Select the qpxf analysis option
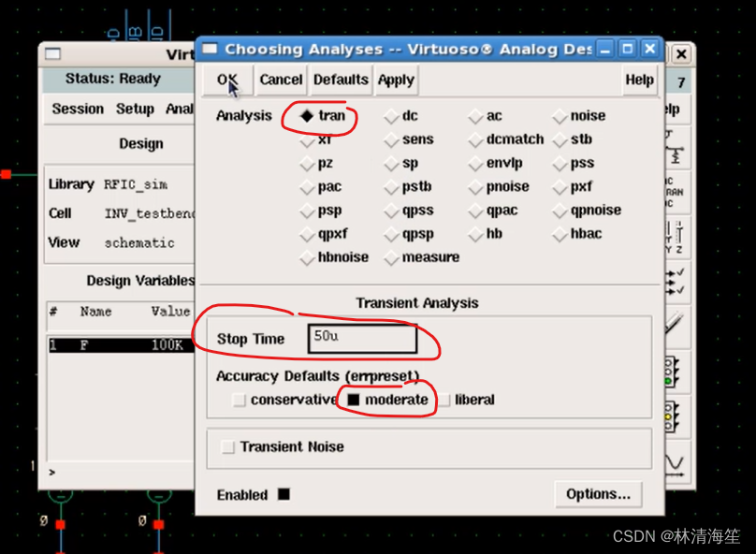This screenshot has width=756, height=554. (x=307, y=234)
